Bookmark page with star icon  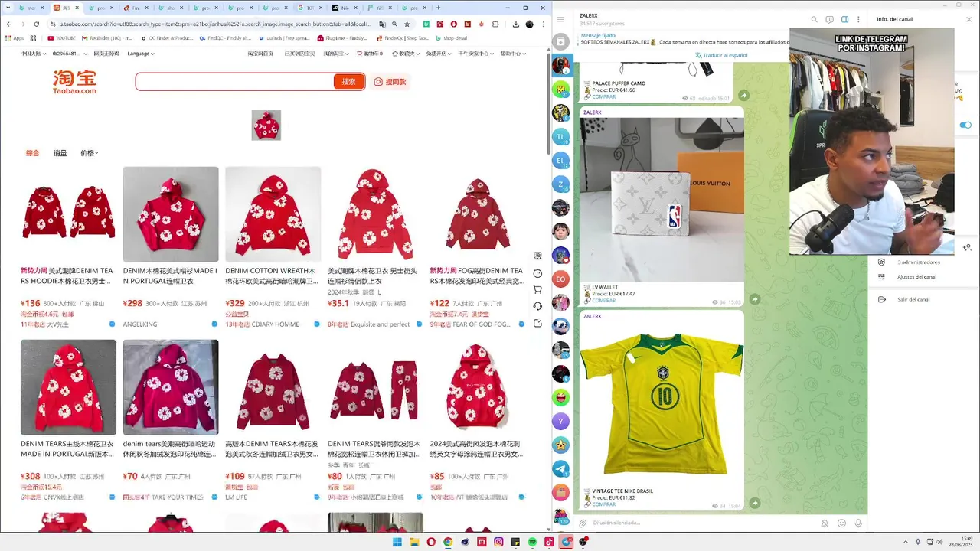click(x=407, y=24)
